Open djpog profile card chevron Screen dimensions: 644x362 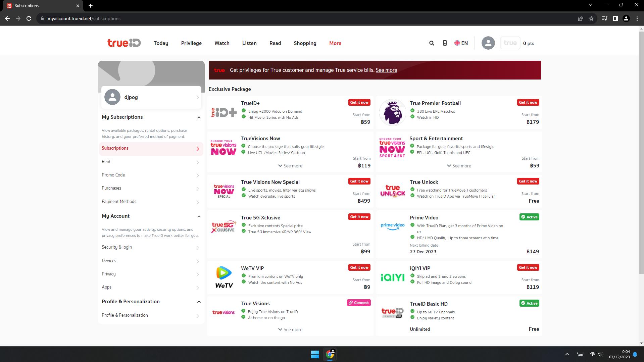click(x=197, y=97)
